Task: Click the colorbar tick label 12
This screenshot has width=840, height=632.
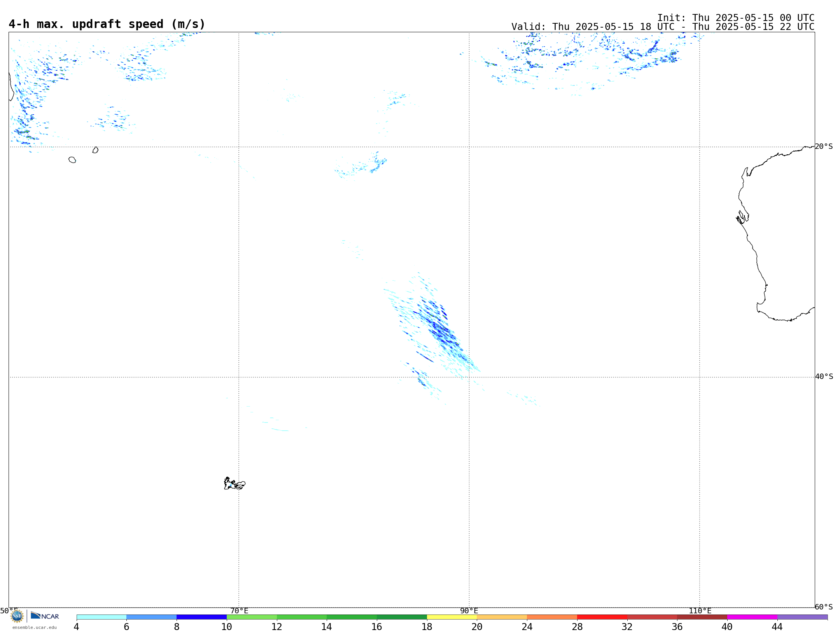Action: click(277, 627)
